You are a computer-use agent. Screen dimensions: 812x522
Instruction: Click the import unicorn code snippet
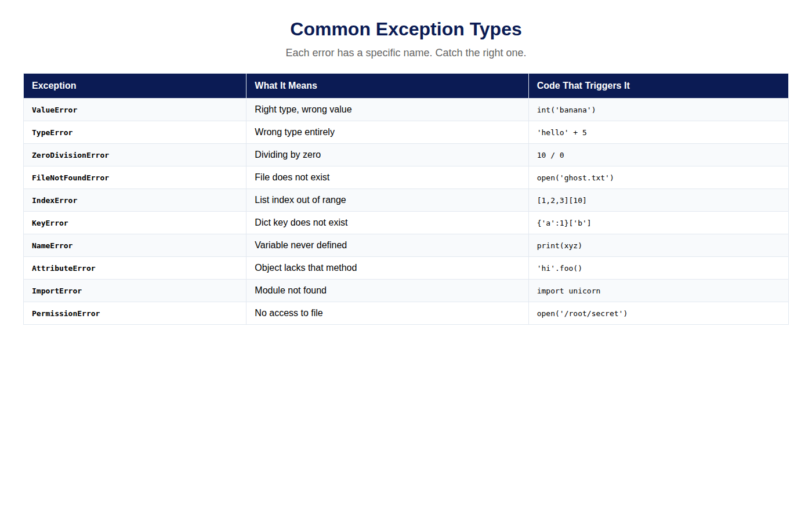[x=568, y=291]
